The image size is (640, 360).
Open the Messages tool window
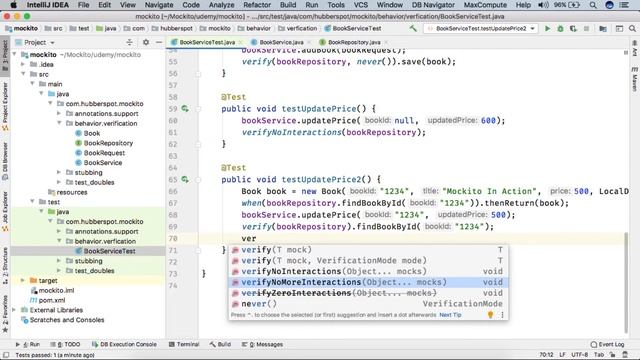(x=262, y=344)
